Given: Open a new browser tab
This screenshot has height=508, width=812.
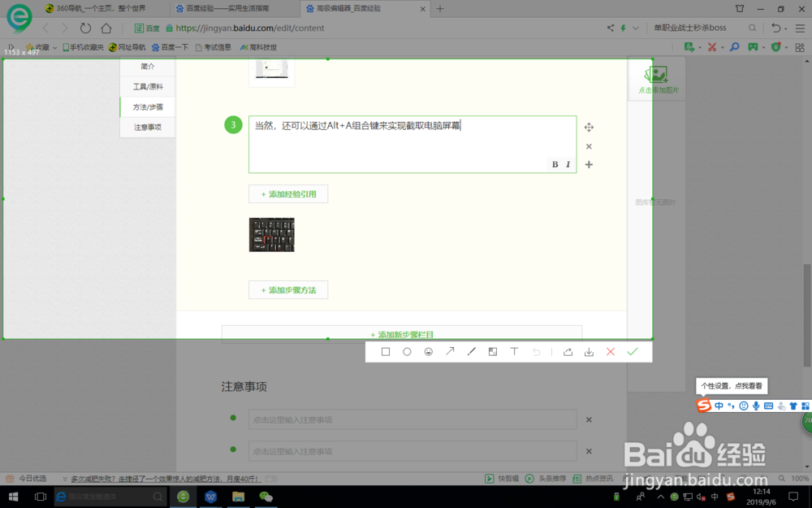Looking at the screenshot, I should [x=440, y=8].
